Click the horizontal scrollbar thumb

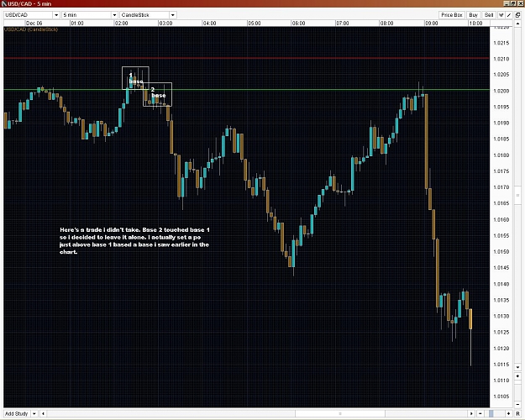tap(340, 413)
